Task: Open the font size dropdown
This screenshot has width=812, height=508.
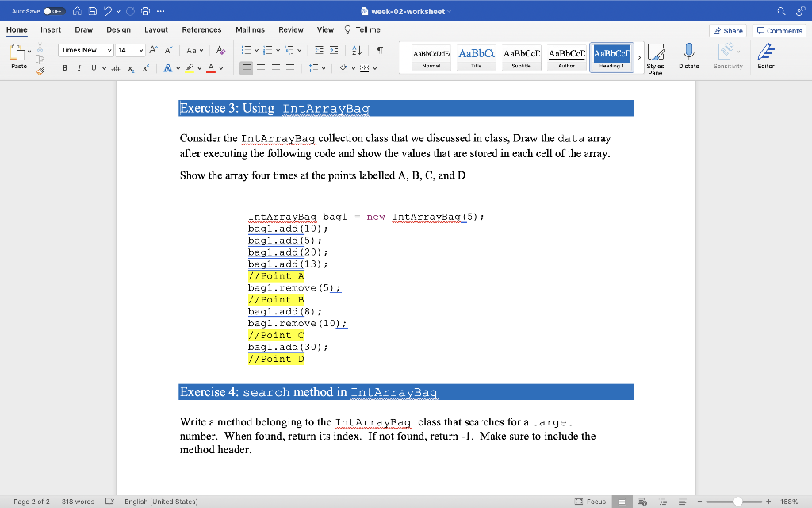Action: (141, 50)
